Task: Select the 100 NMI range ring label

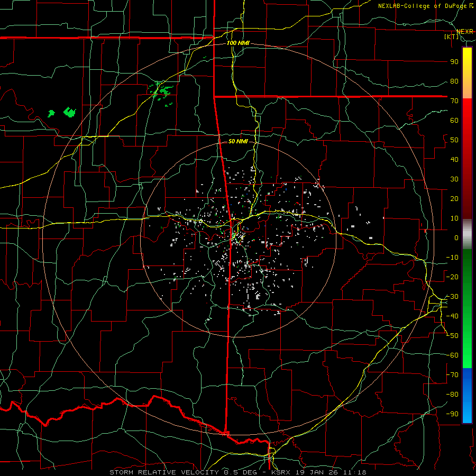Action: pyautogui.click(x=238, y=43)
